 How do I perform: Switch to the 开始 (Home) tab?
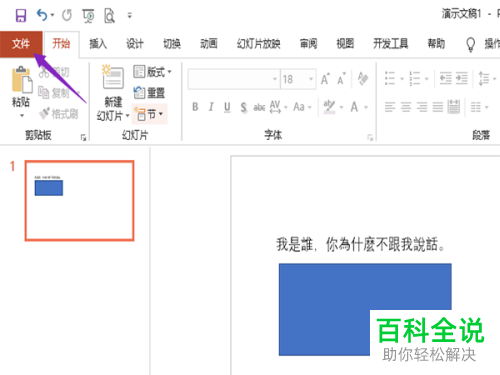coord(61,44)
